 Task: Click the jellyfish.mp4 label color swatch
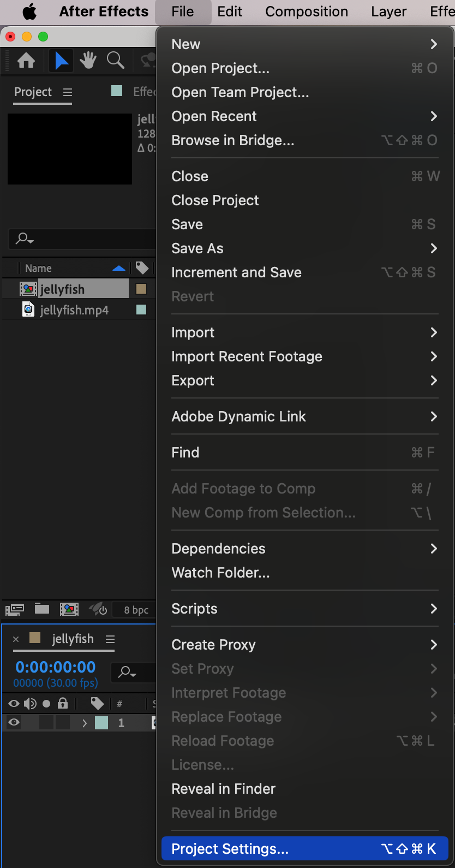click(141, 310)
